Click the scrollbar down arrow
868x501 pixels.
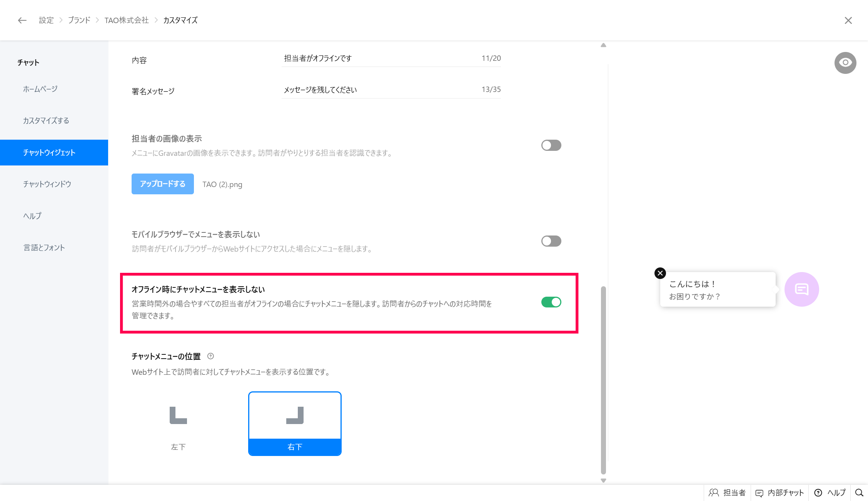tap(603, 481)
